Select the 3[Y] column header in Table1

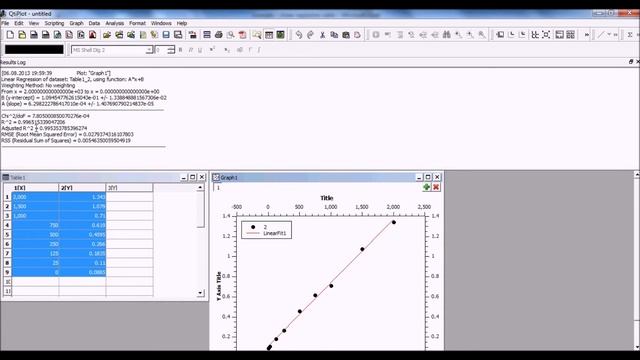[x=129, y=187]
